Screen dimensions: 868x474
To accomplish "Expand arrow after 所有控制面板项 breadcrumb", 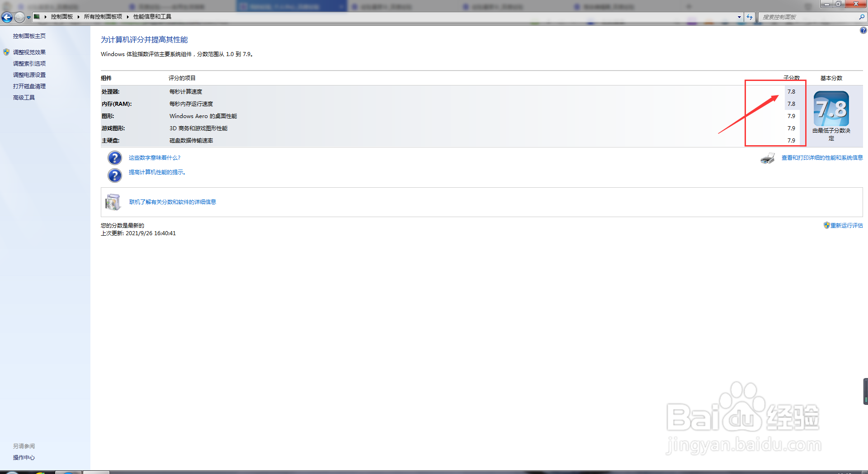I will tap(128, 17).
